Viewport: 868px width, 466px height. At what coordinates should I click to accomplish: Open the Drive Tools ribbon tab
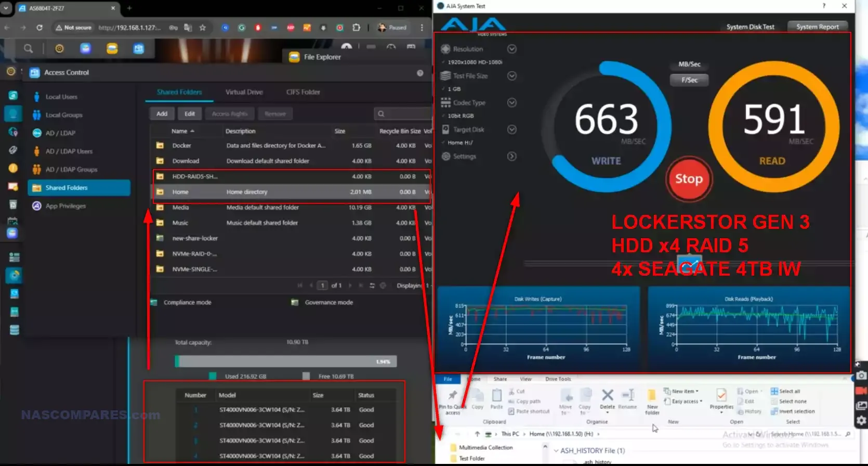coord(558,379)
